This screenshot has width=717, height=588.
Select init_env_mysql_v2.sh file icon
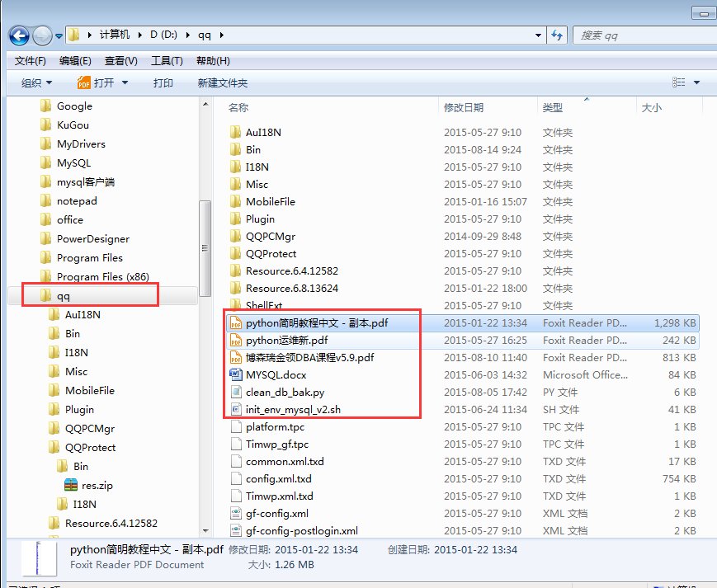click(x=236, y=409)
